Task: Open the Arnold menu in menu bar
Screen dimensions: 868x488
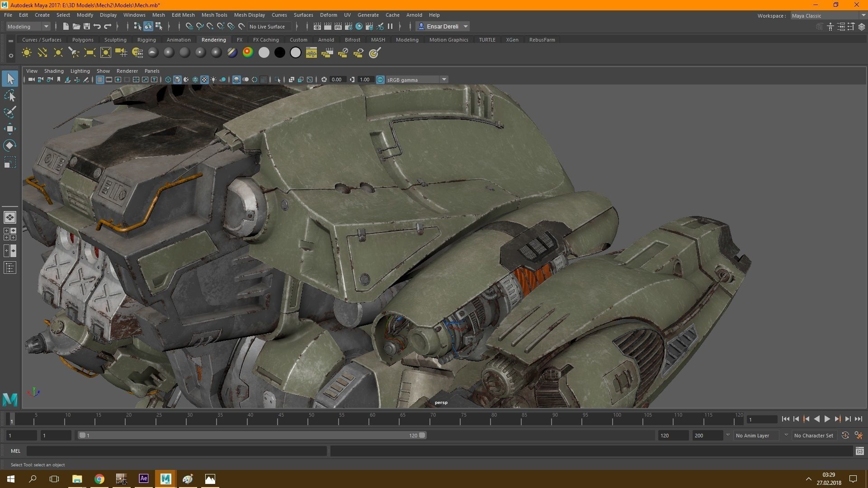Action: pyautogui.click(x=414, y=15)
